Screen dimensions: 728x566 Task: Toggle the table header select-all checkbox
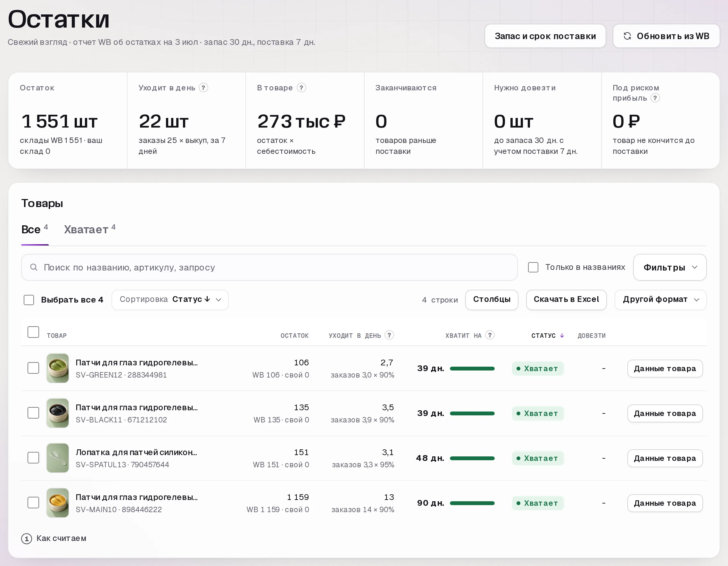point(33,332)
